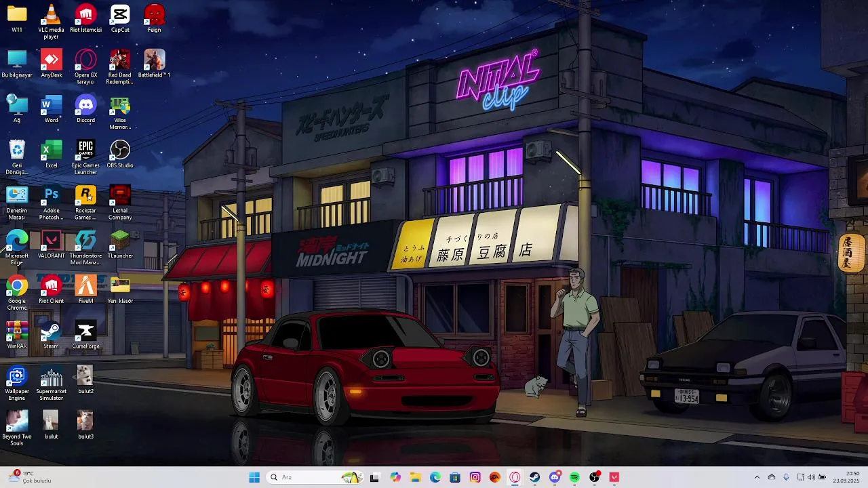Launch Adobe Photoshop desktop shortcut

coord(52,203)
